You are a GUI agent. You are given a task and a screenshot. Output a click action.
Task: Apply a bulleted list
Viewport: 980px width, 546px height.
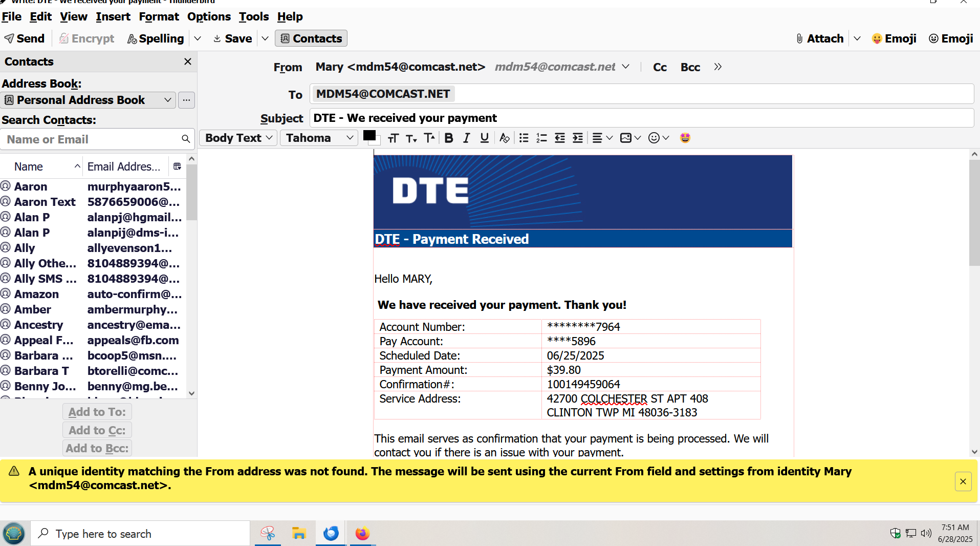tap(524, 138)
